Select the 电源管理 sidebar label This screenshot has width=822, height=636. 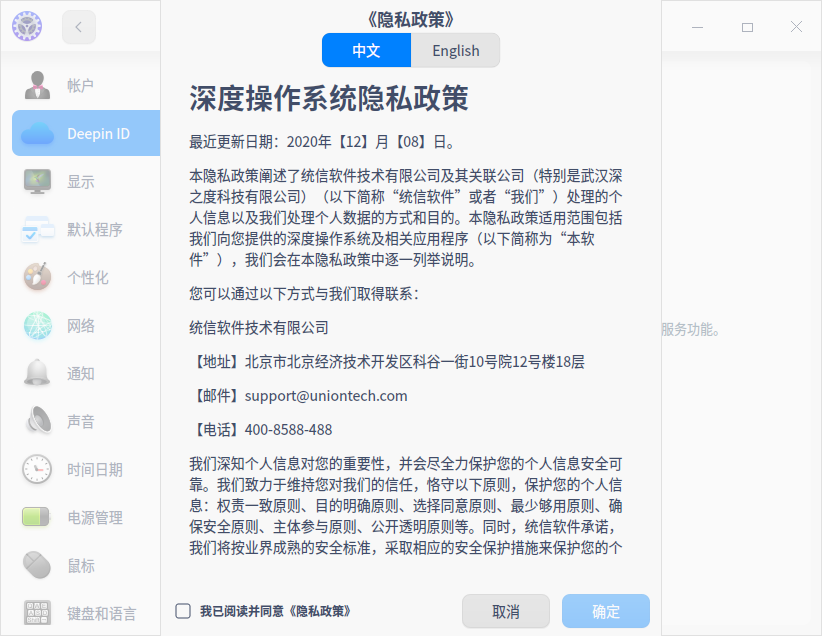[94, 518]
